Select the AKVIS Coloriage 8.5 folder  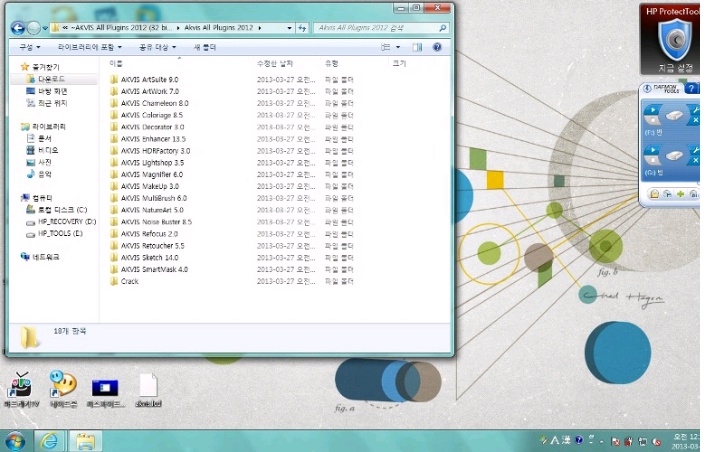click(x=146, y=115)
